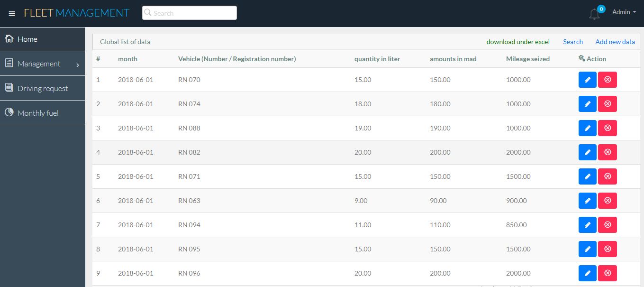
Task: Open the Driving request sidebar section
Action: tap(44, 88)
